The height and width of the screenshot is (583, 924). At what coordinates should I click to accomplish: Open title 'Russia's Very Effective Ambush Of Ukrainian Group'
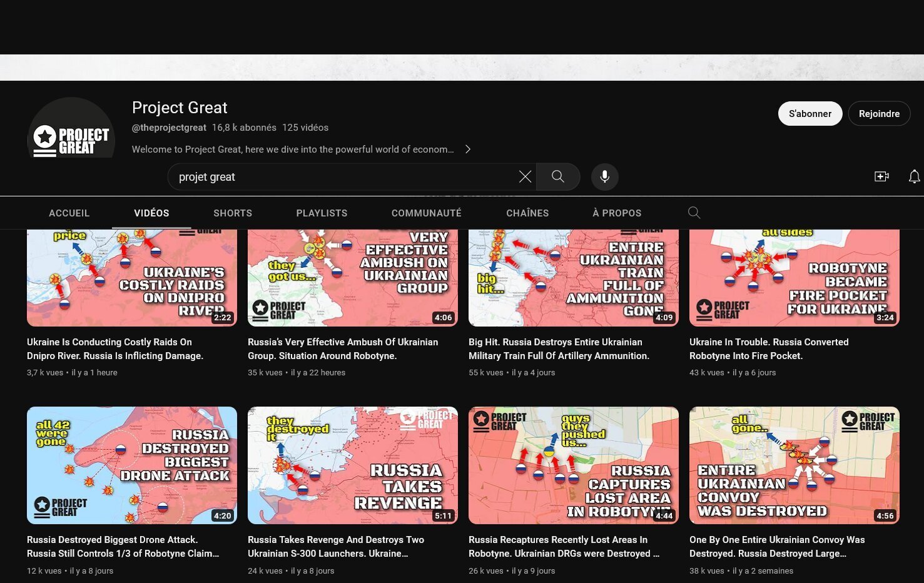[x=343, y=349]
